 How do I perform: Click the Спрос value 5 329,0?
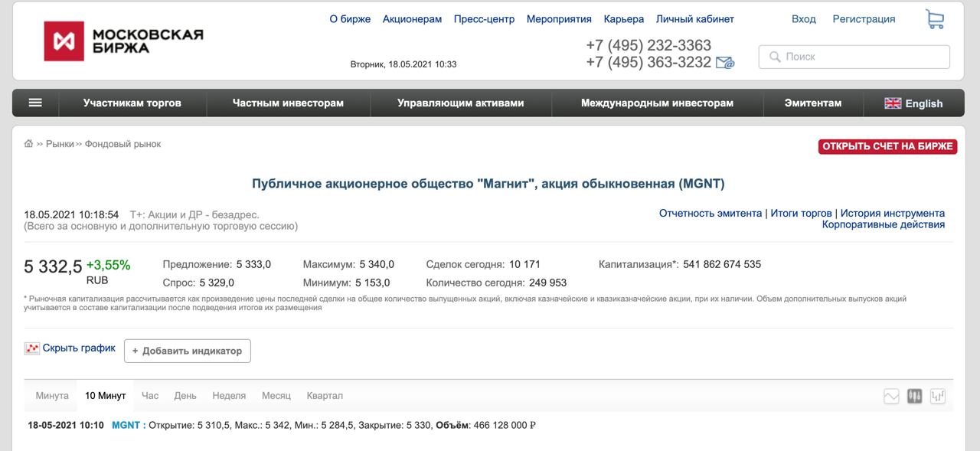point(217,283)
